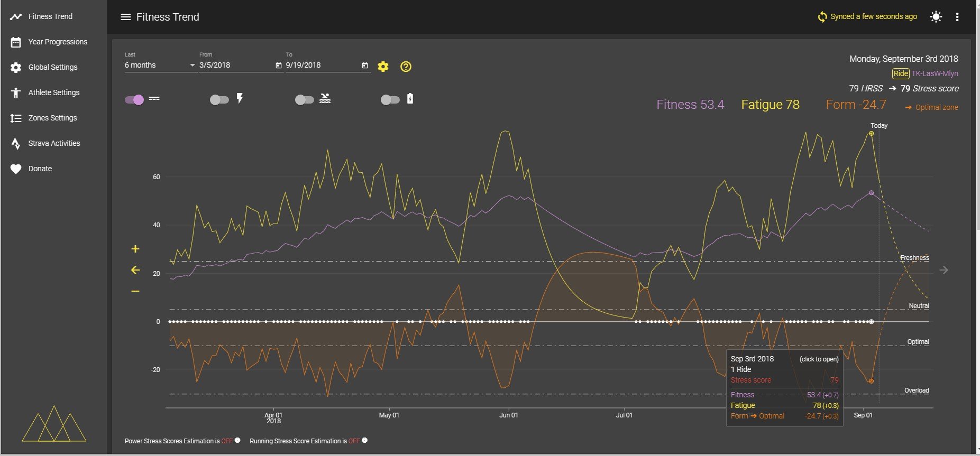Click the '79 HRSS' text
Viewport: 980px width, 456px height.
click(x=866, y=89)
